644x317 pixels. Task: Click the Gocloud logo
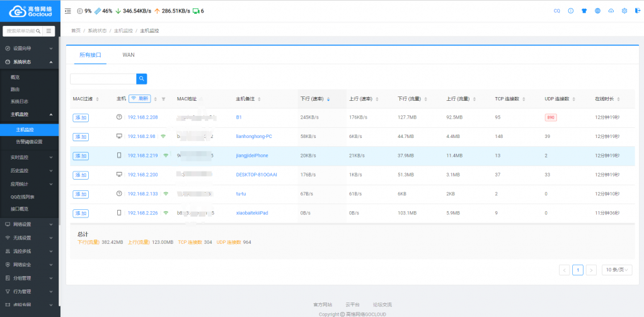click(x=30, y=11)
